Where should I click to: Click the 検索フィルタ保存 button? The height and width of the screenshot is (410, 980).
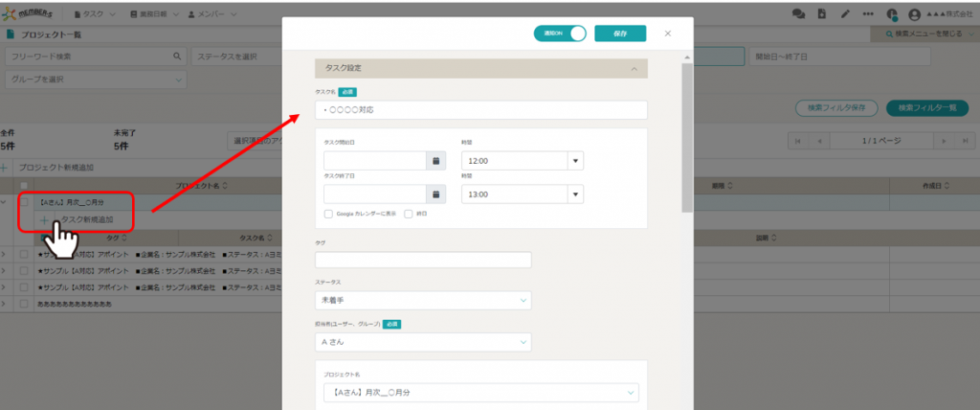tap(837, 107)
